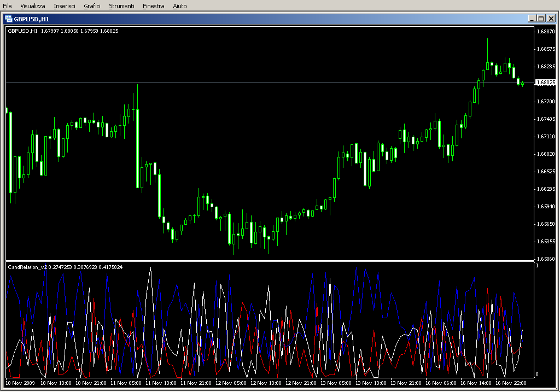Click the 1.68870 price scale value
The height and width of the screenshot is (392, 560).
click(x=546, y=31)
